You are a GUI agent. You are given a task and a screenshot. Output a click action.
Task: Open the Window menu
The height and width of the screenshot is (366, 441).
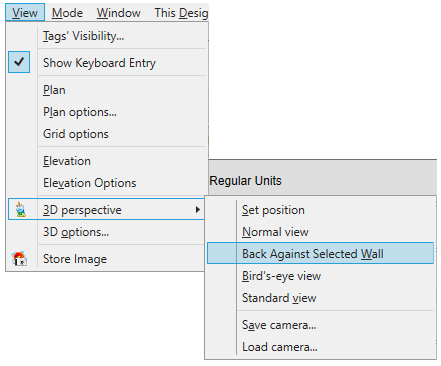tap(118, 13)
